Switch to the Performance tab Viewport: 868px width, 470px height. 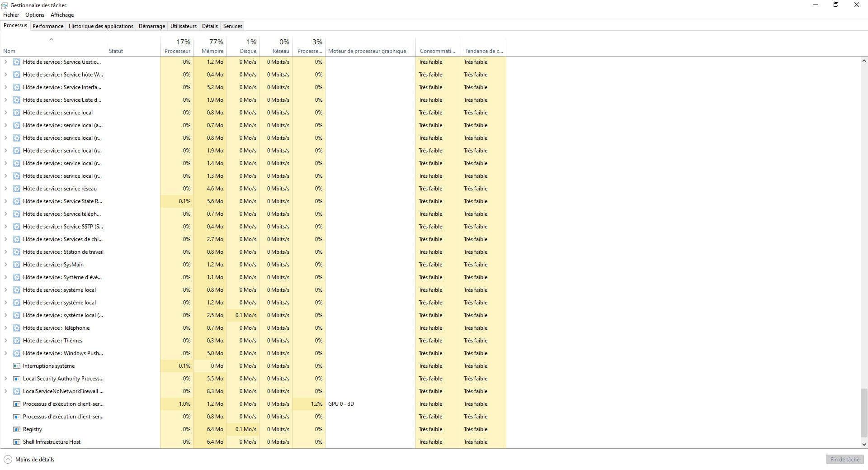point(47,26)
